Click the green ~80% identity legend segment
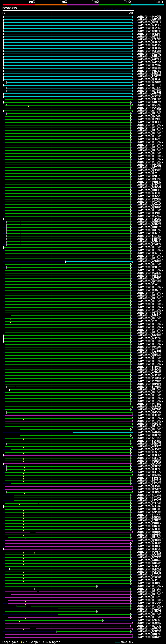 click(x=115, y=5)
